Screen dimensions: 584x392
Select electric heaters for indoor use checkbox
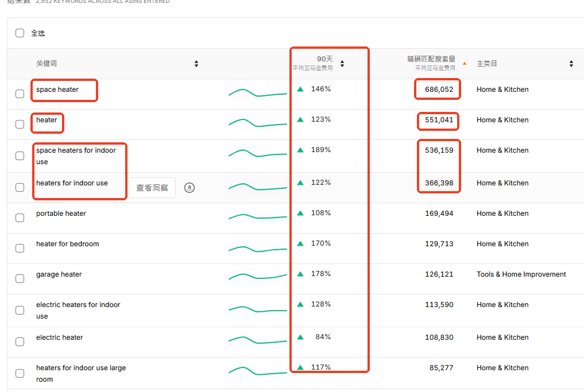pyautogui.click(x=20, y=310)
